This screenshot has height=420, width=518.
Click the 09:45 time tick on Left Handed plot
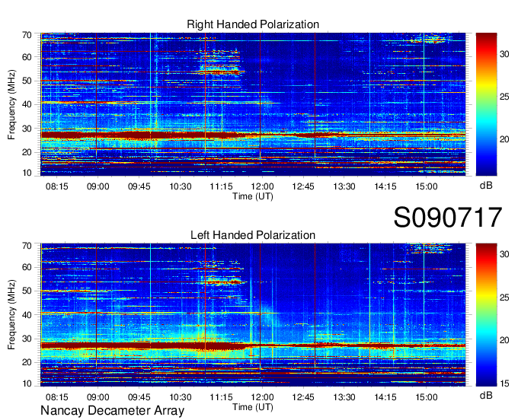(139, 397)
